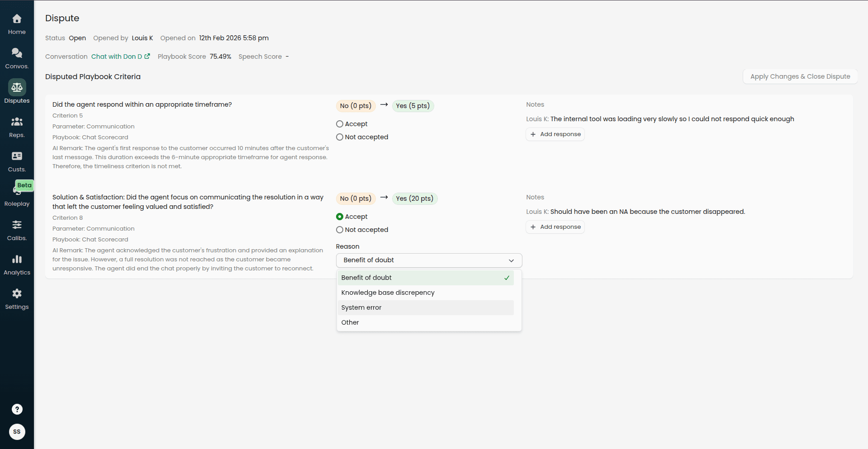Click Apply Changes & Close Dispute

pos(801,76)
